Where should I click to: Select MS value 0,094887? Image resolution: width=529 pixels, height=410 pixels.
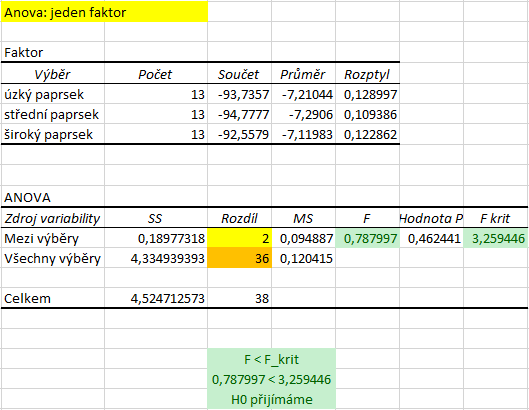(304, 238)
